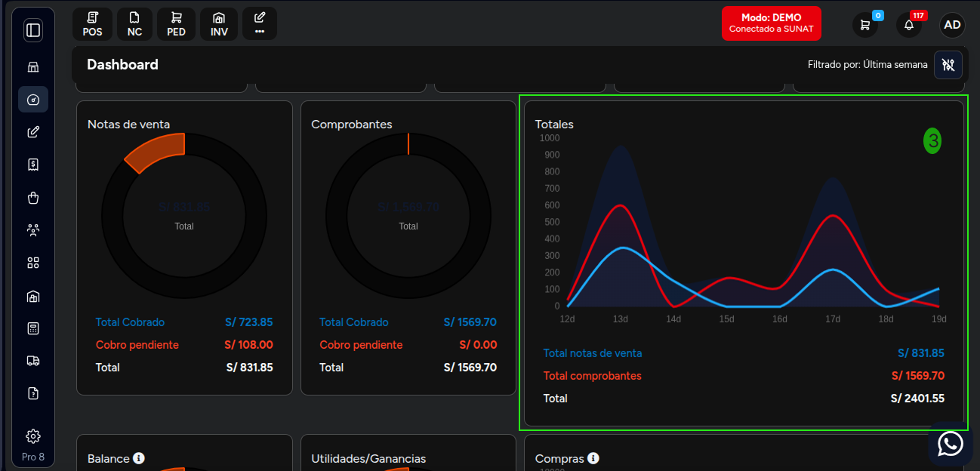Click the 'Dashboard' page title
The width and height of the screenshot is (980, 471).
click(x=122, y=65)
